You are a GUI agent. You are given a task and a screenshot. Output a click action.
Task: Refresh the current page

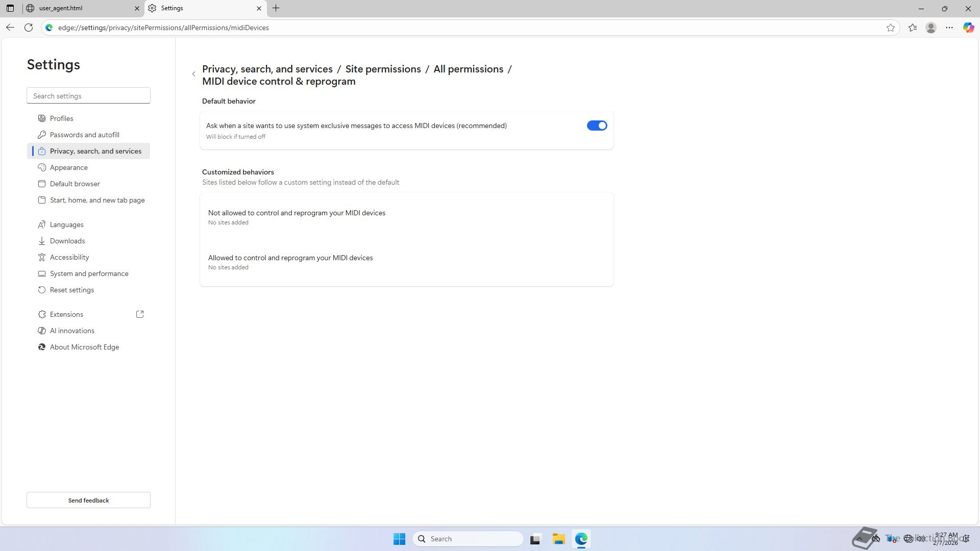[29, 28]
